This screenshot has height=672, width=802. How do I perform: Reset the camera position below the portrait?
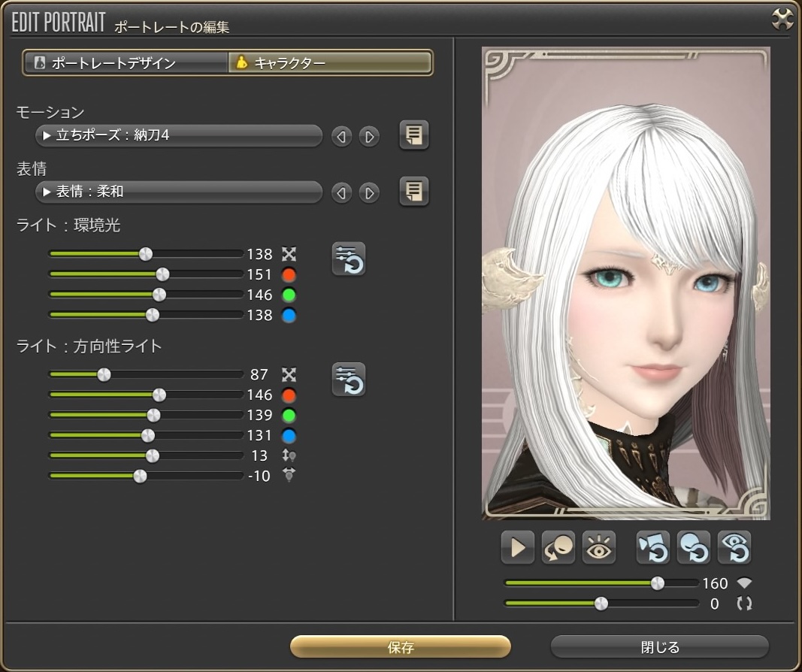coord(653,548)
